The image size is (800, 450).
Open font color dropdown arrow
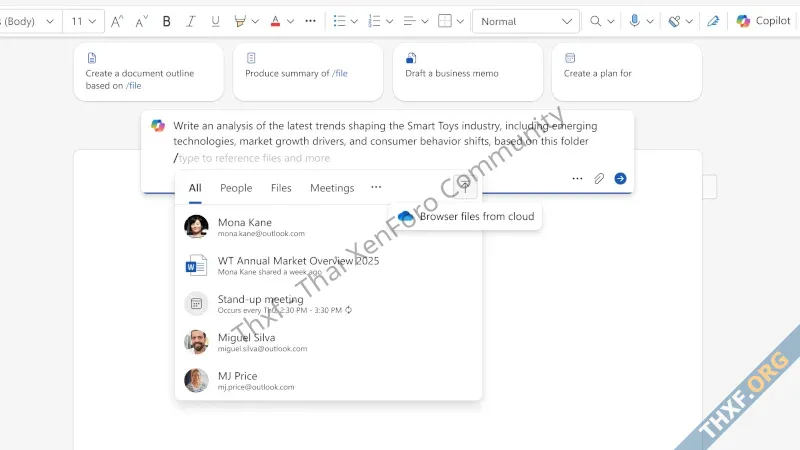coord(290,21)
